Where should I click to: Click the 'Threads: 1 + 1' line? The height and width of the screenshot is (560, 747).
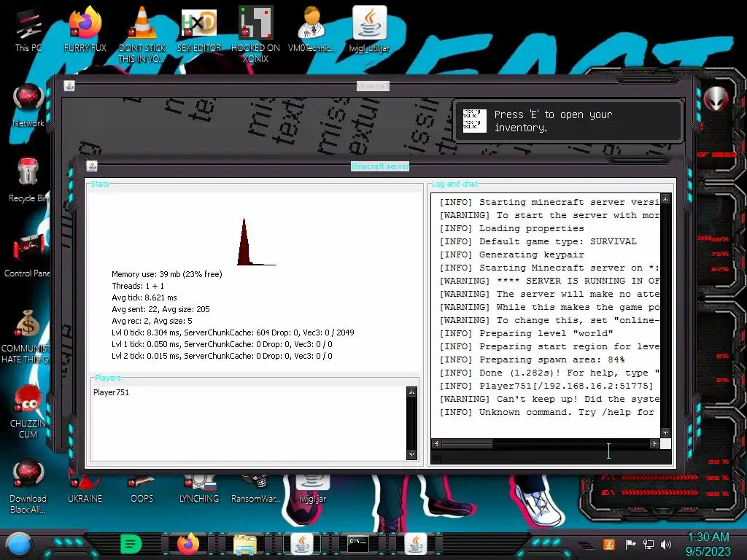click(138, 286)
